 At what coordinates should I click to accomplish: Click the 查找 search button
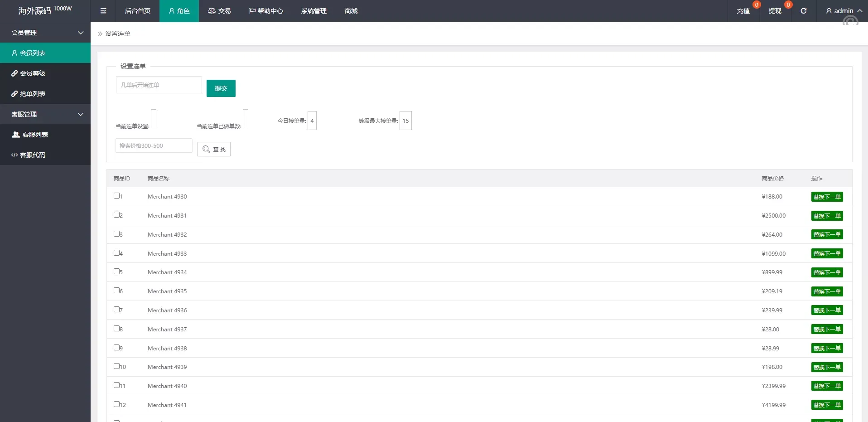[x=214, y=149]
